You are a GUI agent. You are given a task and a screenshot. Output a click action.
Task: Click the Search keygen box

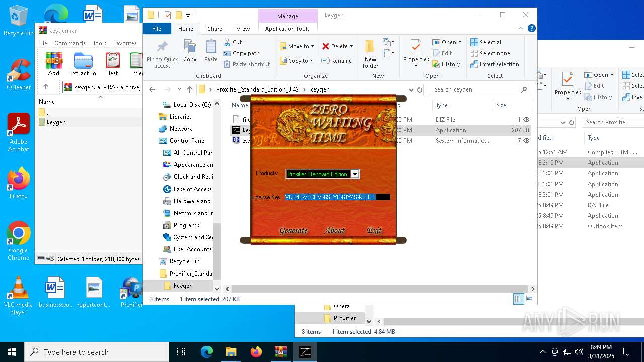[480, 89]
